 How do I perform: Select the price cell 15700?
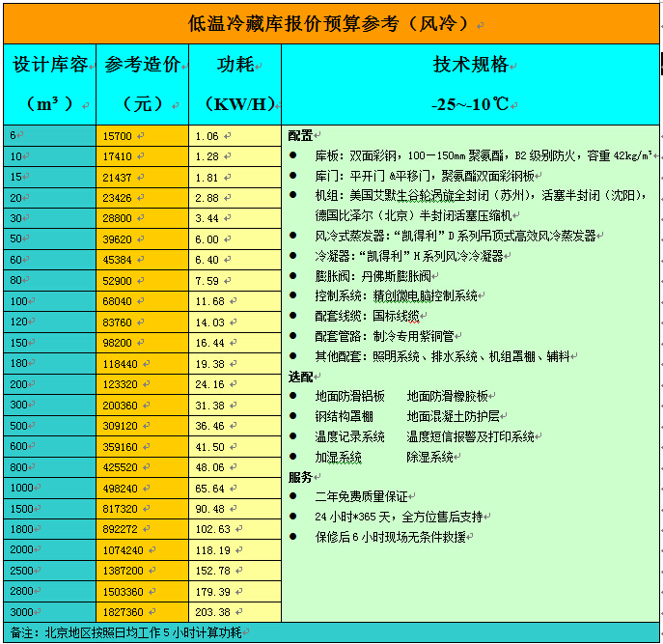(x=118, y=135)
